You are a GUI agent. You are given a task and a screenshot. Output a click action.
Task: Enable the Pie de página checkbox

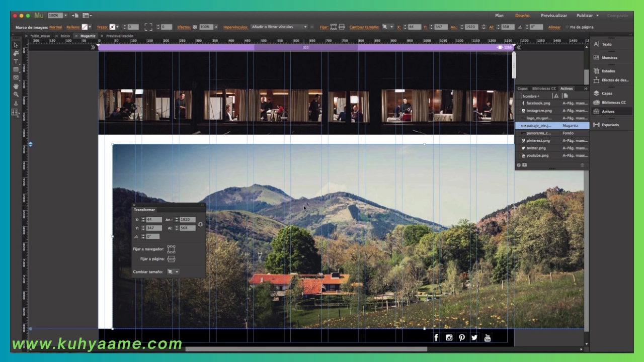[x=567, y=27]
